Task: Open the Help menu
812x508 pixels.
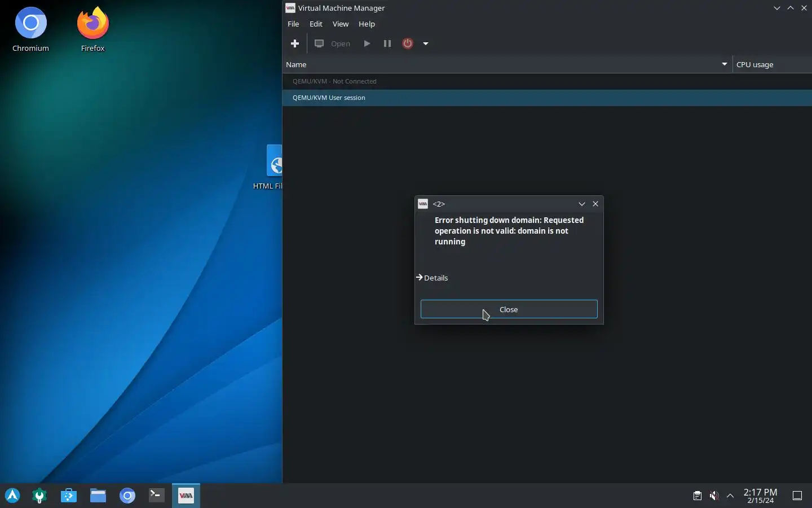Action: pyautogui.click(x=367, y=24)
